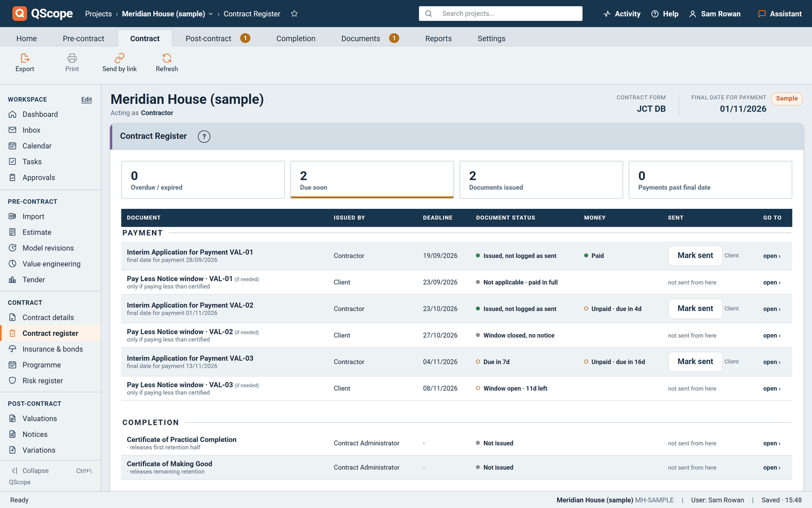Mark VAL-03 Interim Application as sent
Screen dimensions: 812x508
click(695, 362)
